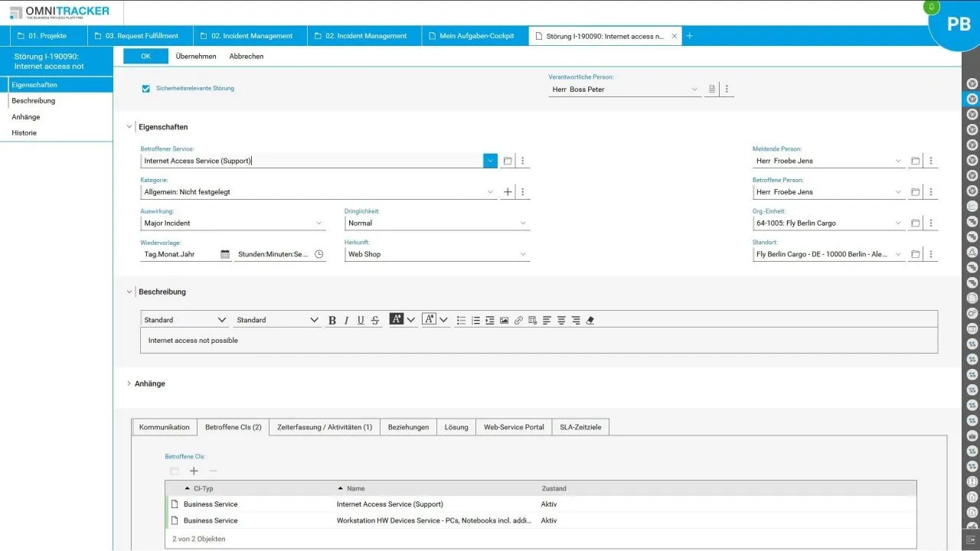Click the insert image icon
The height and width of the screenshot is (551, 980).
tap(504, 320)
